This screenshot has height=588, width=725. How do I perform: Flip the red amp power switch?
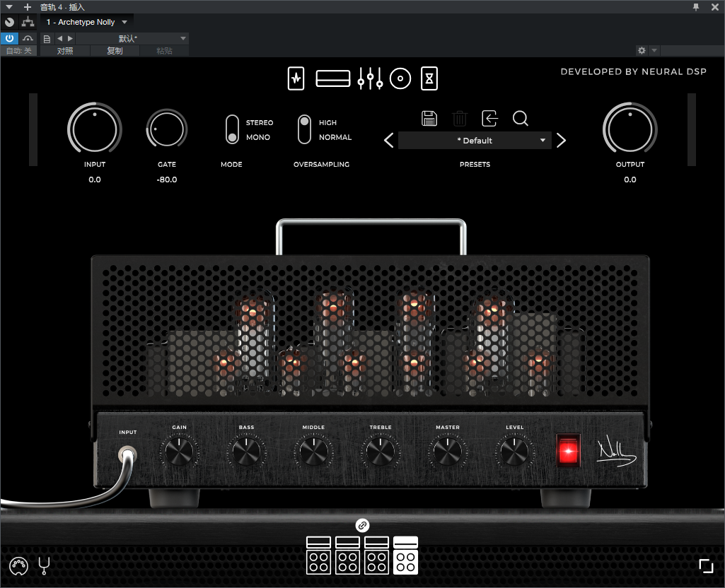(568, 450)
